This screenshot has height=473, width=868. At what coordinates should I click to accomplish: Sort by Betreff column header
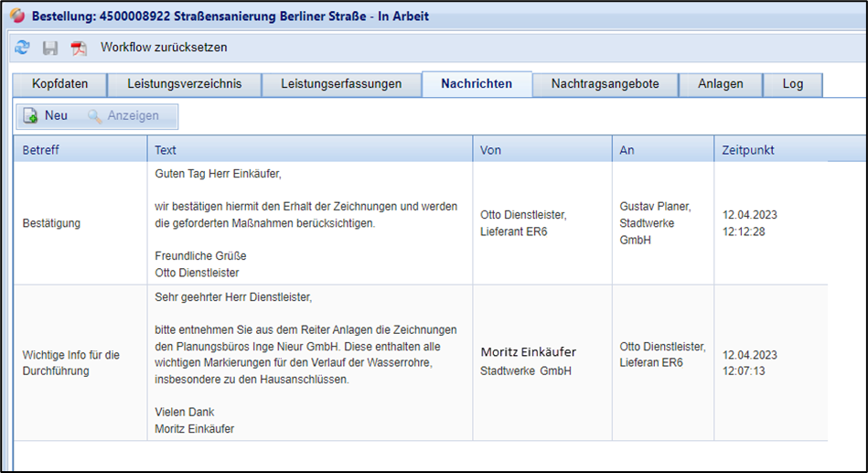pos(80,150)
